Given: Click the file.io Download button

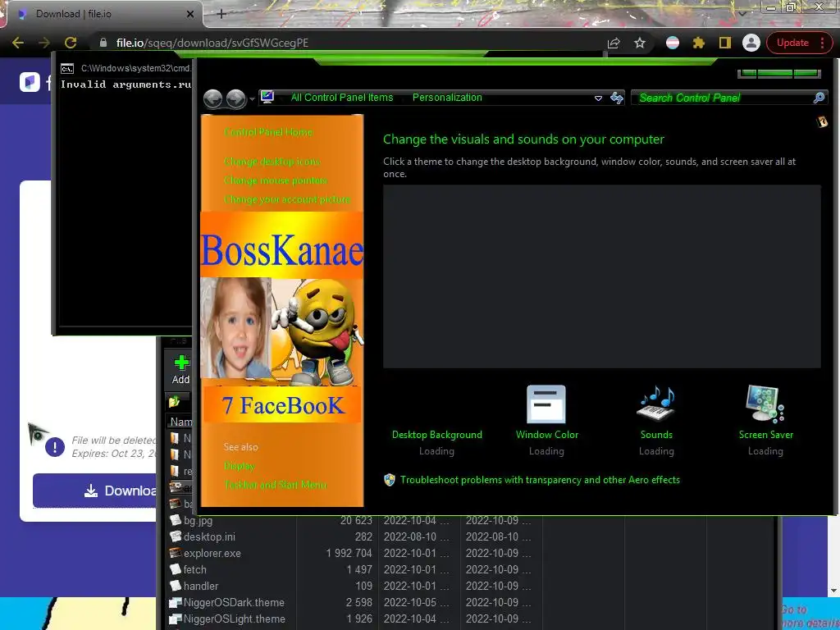Looking at the screenshot, I should point(95,491).
